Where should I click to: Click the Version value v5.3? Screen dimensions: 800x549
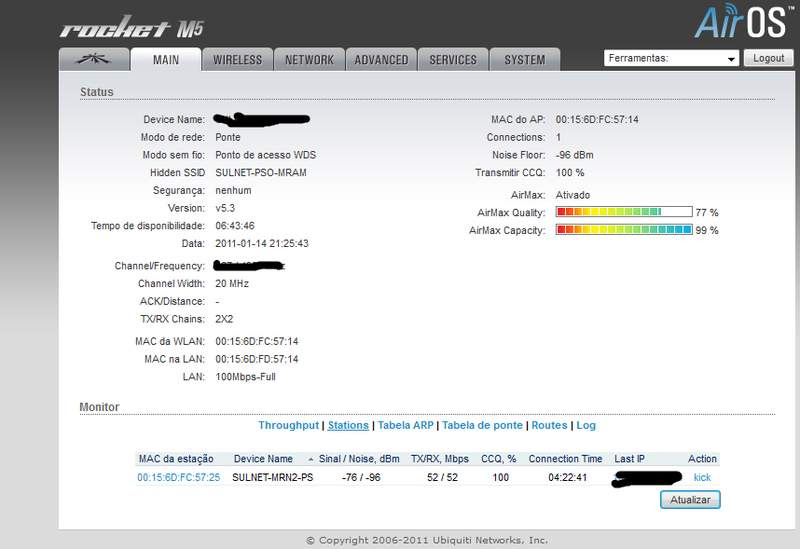[225, 208]
